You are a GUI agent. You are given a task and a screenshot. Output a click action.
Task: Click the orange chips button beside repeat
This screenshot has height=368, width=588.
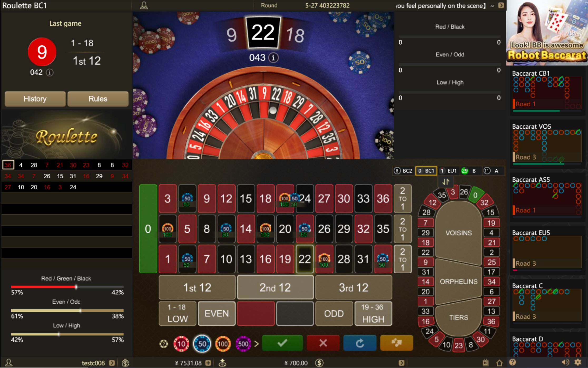[x=396, y=343]
